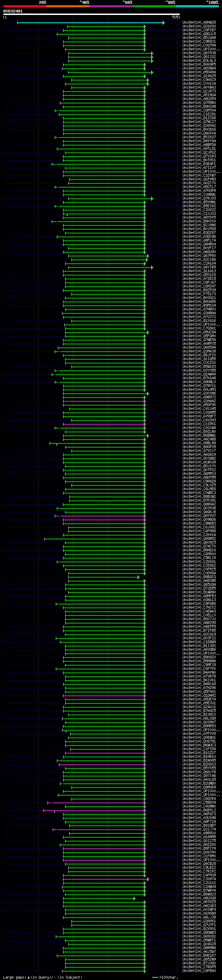Screen dimensions: 222x980
Task: Click the orange ~40% legend segment
Action: tap(68, 6)
